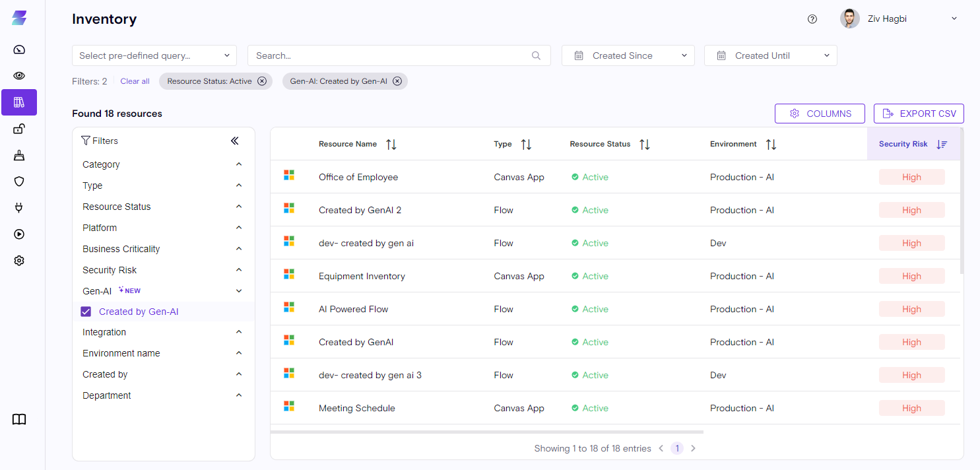Open the Created Since date dropdown
Image resolution: width=980 pixels, height=470 pixels.
[x=628, y=55]
